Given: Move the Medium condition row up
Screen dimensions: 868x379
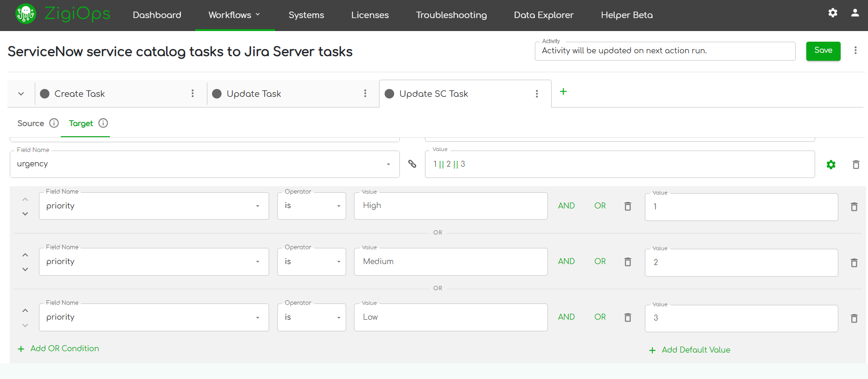Looking at the screenshot, I should tap(25, 255).
